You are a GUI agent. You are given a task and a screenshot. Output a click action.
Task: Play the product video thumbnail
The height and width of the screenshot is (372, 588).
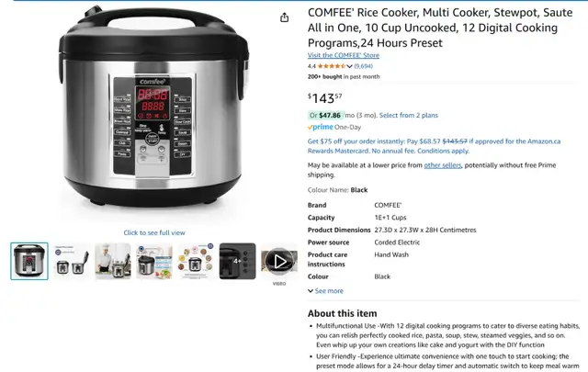[x=279, y=262]
